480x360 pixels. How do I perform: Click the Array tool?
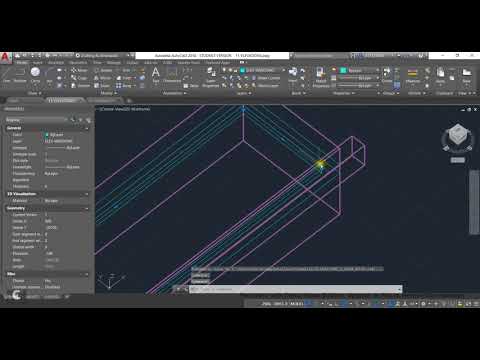pos(124,86)
